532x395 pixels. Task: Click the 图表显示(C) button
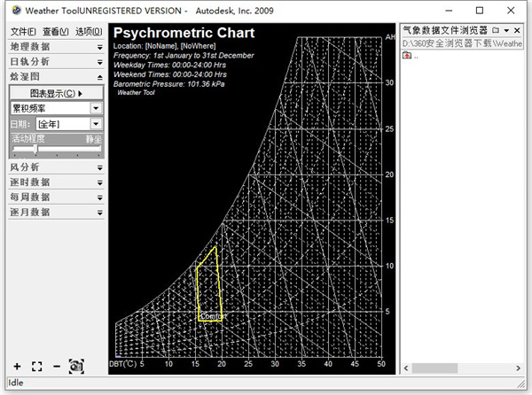coord(55,93)
